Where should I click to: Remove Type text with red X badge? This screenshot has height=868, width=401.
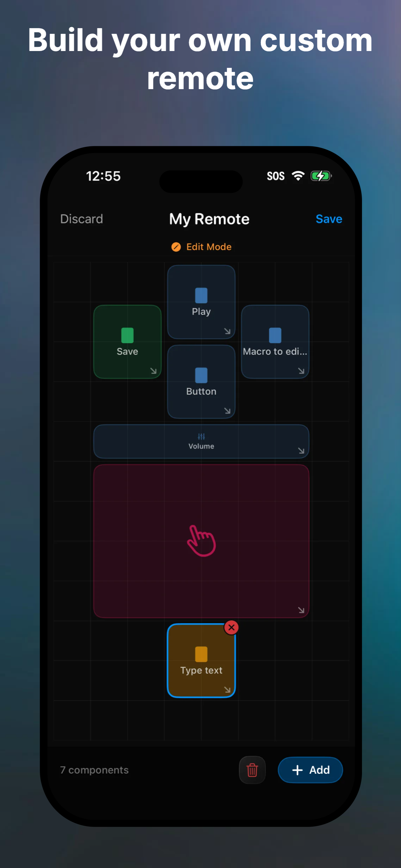(x=231, y=627)
